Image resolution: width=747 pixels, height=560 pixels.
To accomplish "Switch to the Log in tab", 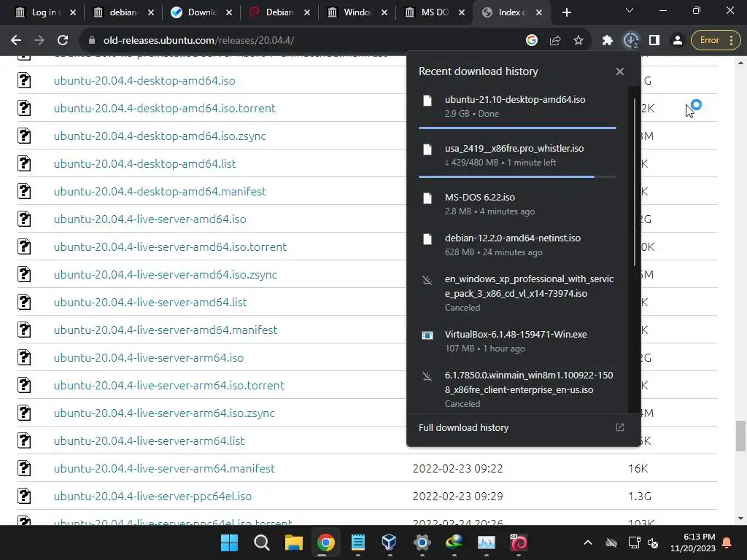I will pos(44,13).
